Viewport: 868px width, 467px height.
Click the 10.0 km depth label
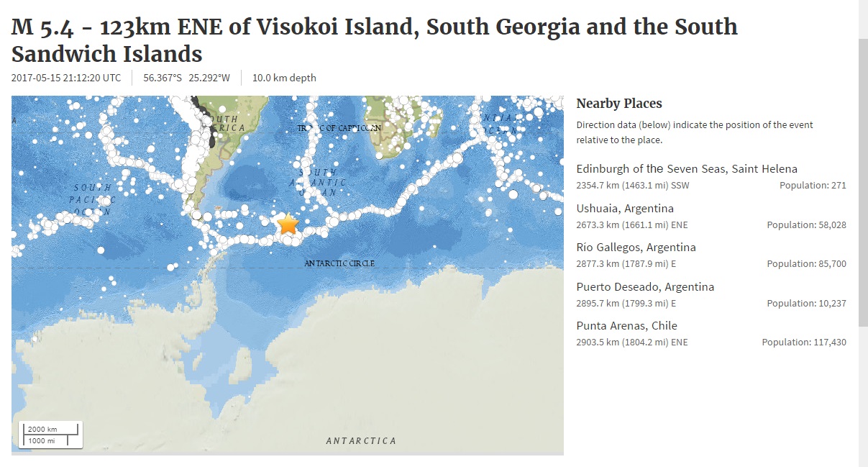[x=284, y=78]
